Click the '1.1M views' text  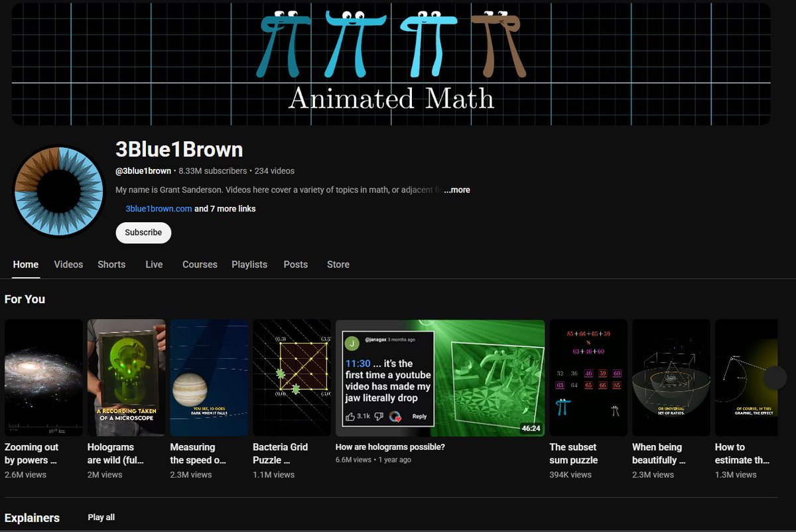[x=274, y=475]
